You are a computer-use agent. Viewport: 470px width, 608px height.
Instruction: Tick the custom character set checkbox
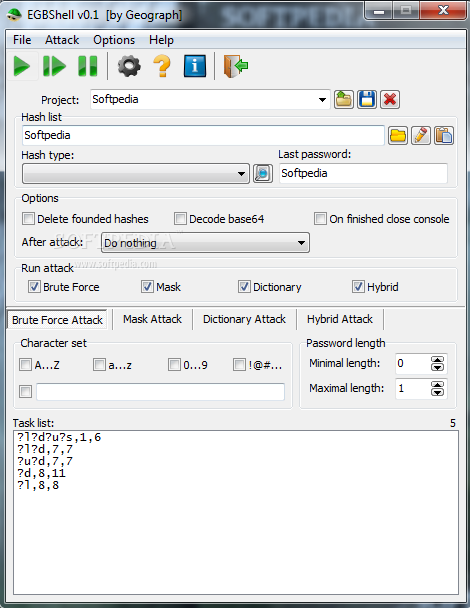[x=25, y=391]
